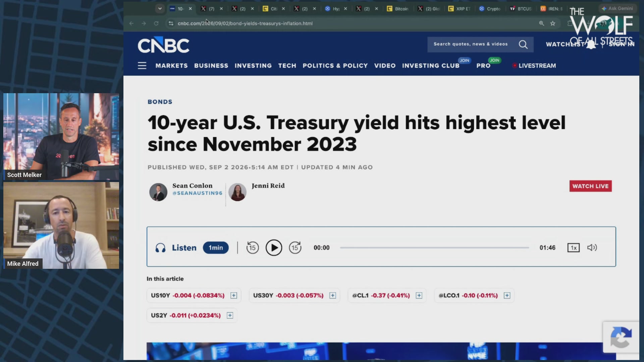Add US2Y to watchlist plus icon

pos(230,315)
